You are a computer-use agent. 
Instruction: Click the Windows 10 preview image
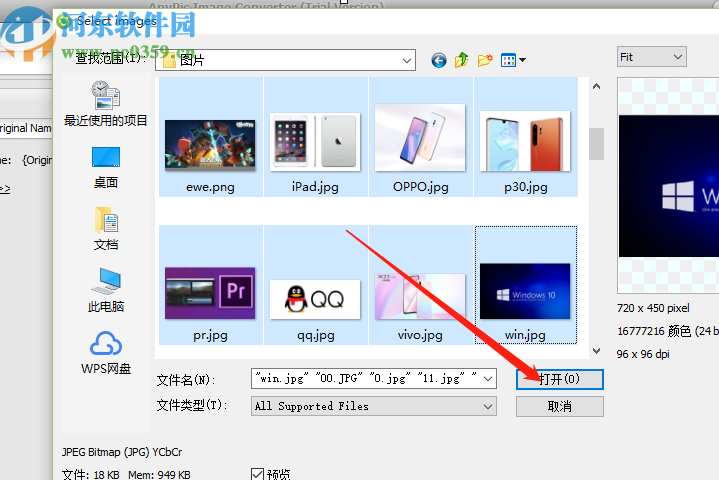[669, 186]
